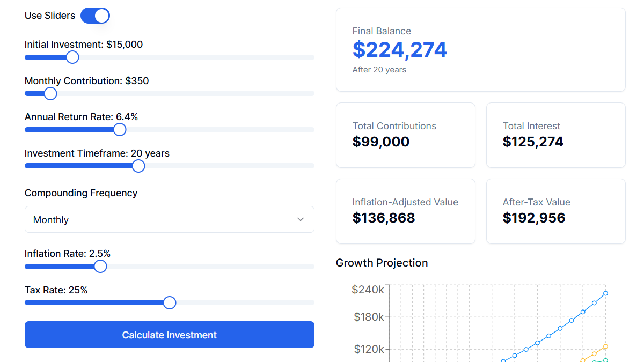This screenshot has width=644, height=362.
Task: Click the highest blue chart data point
Action: 606,293
